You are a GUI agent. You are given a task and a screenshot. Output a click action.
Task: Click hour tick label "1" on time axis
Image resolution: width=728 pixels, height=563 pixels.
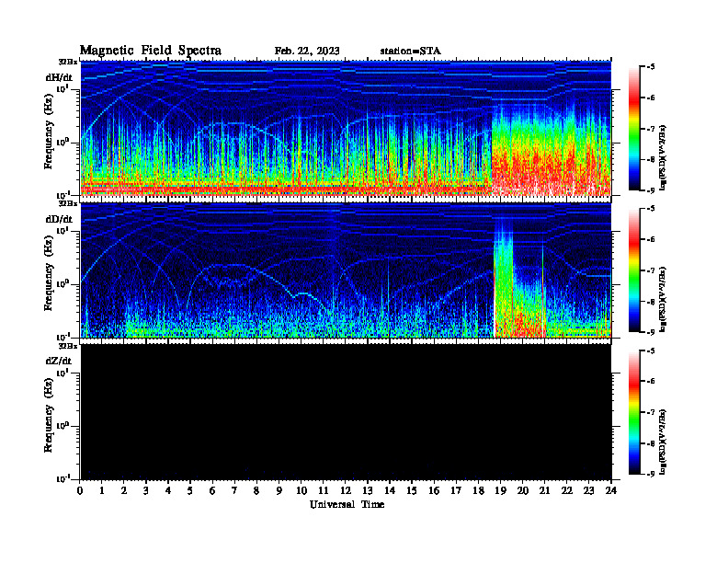click(x=102, y=490)
